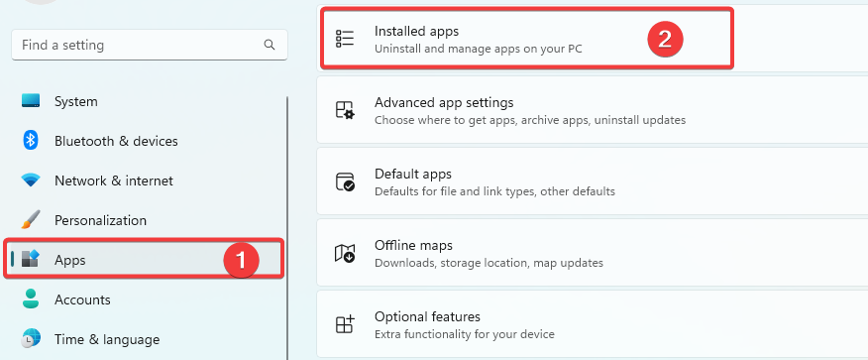The width and height of the screenshot is (868, 360).
Task: Click the System monitor icon in sidebar
Action: [31, 101]
